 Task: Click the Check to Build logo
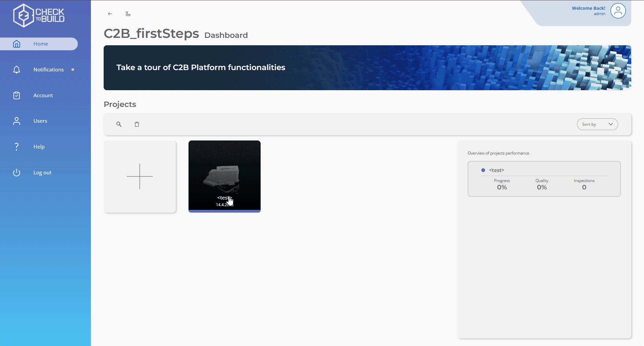[x=39, y=15]
